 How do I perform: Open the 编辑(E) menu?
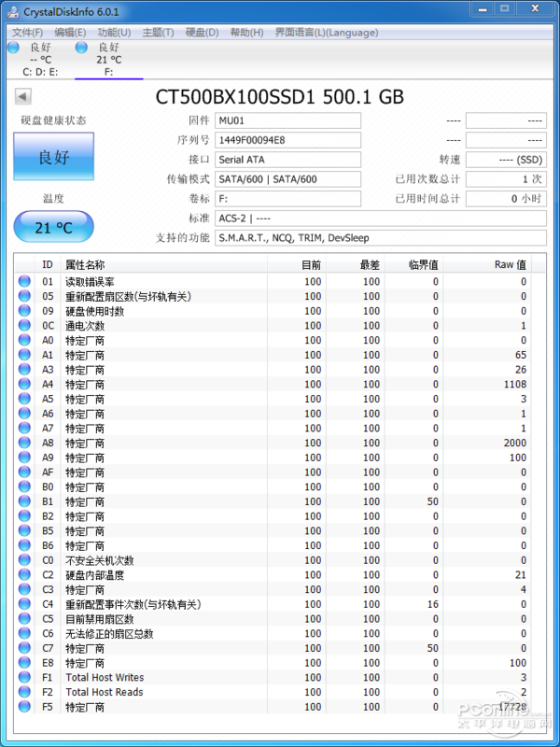[70, 33]
